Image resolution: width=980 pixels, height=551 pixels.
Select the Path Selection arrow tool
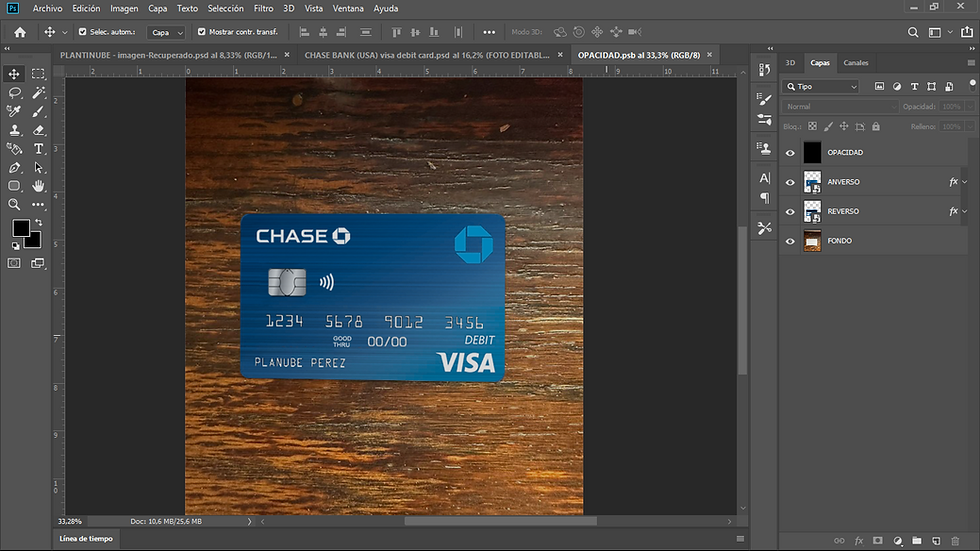click(x=38, y=167)
